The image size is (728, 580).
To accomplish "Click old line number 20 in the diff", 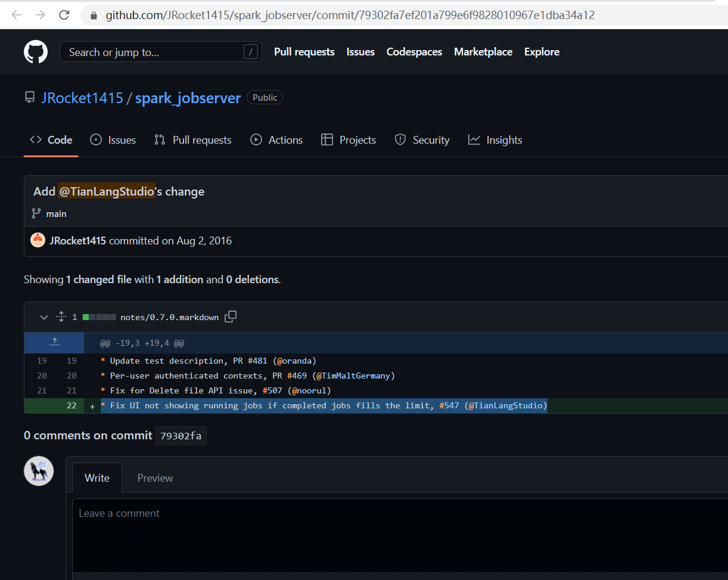I will tap(42, 376).
